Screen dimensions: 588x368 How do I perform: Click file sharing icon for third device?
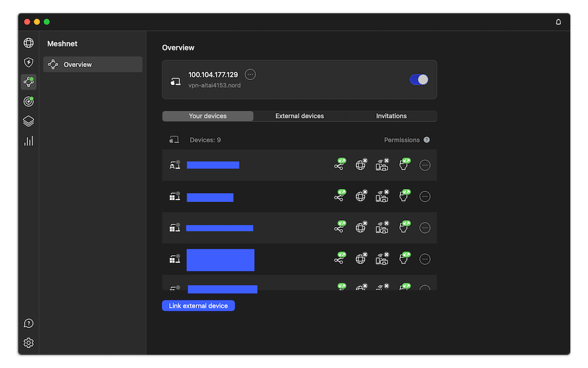[405, 227]
